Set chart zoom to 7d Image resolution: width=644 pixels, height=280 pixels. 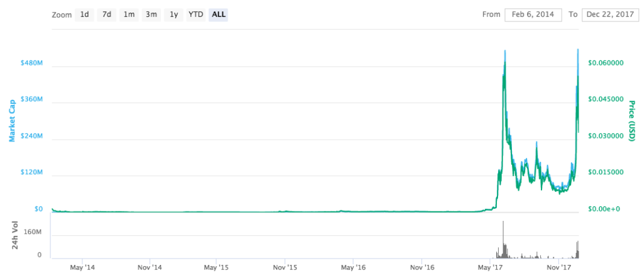click(x=107, y=15)
